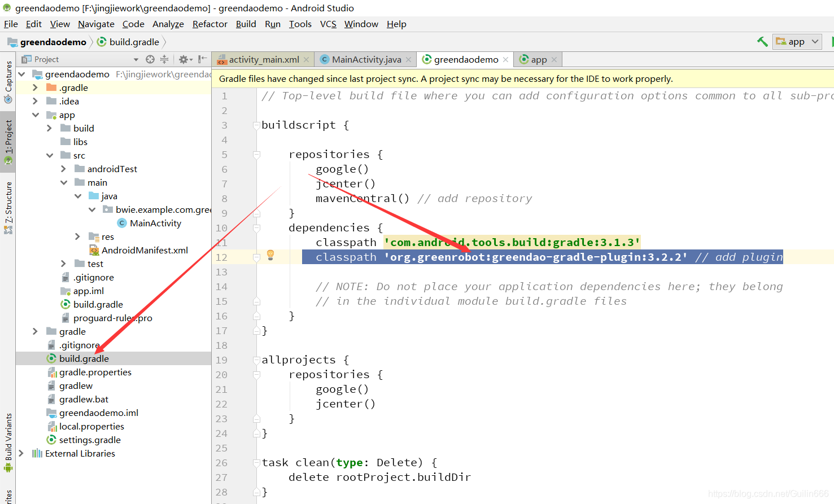Expand the .idea folder
The height and width of the screenshot is (504, 834).
click(x=35, y=101)
